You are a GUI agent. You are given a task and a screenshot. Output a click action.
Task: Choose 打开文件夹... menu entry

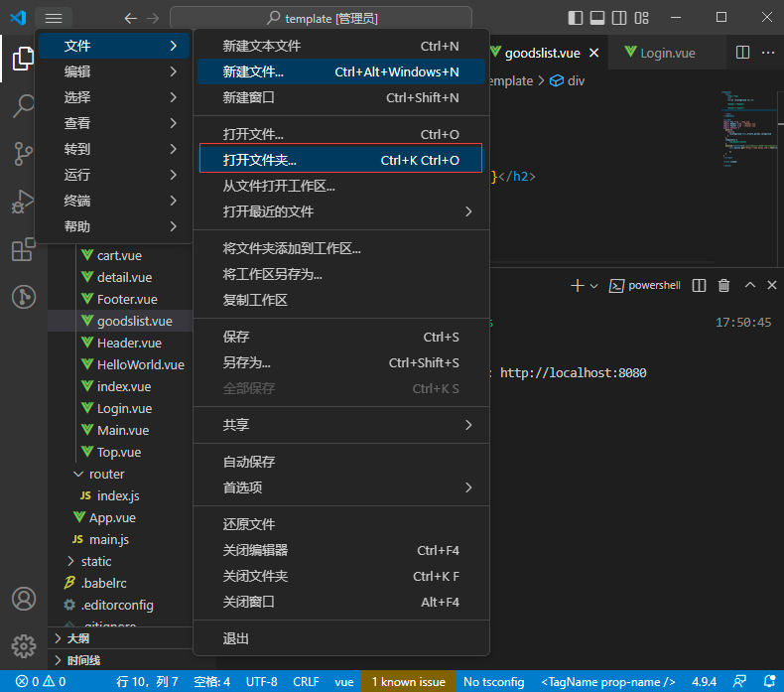click(x=341, y=160)
